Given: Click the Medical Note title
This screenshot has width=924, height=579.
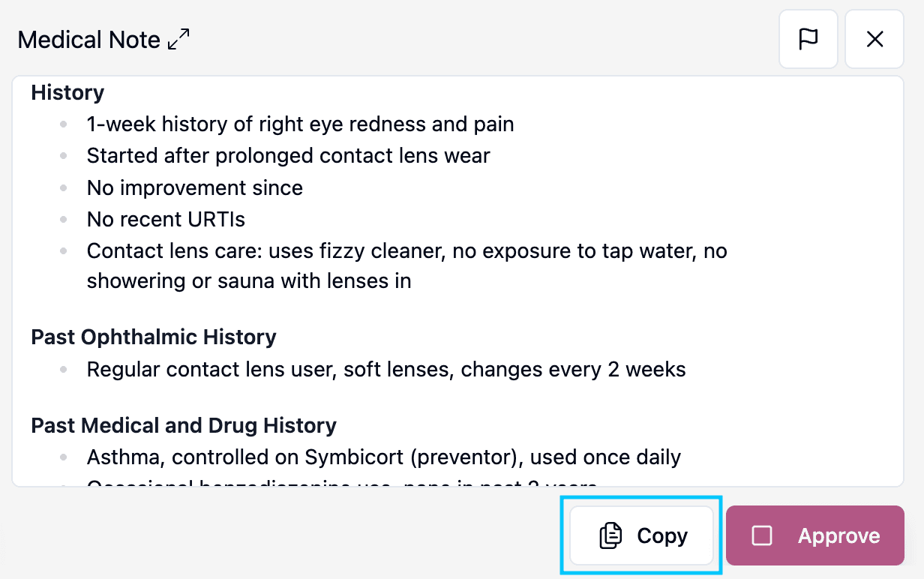Looking at the screenshot, I should tap(89, 40).
